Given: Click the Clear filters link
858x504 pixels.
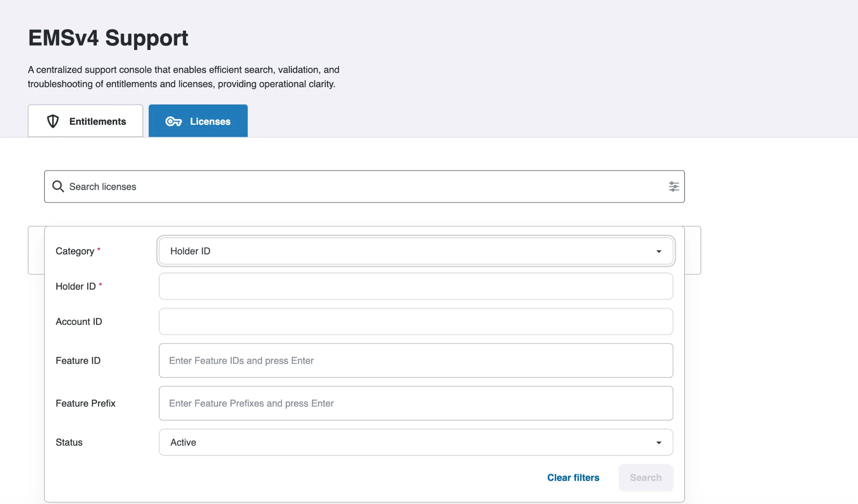Looking at the screenshot, I should click(x=573, y=478).
